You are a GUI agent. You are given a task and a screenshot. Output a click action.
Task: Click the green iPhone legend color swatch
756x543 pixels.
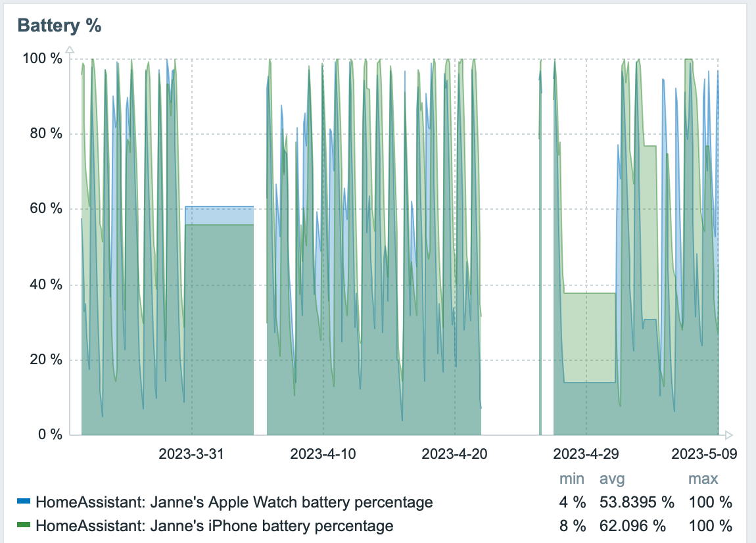(x=24, y=525)
